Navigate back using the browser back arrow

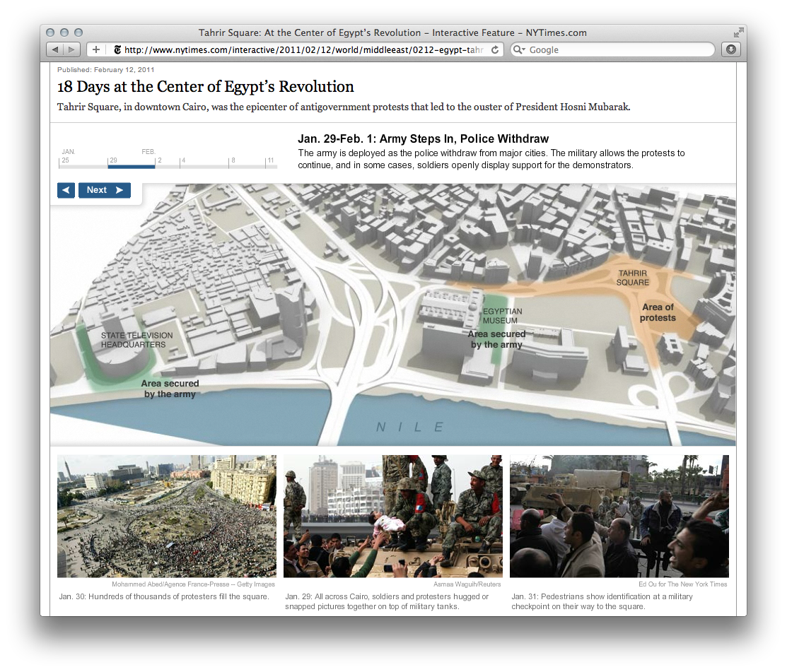click(55, 49)
